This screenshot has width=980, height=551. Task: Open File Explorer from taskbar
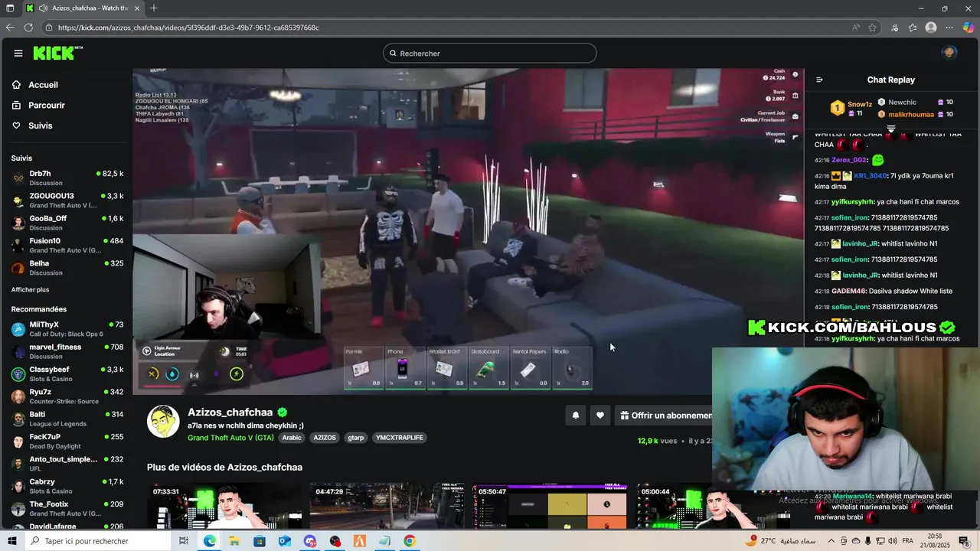pos(234,541)
